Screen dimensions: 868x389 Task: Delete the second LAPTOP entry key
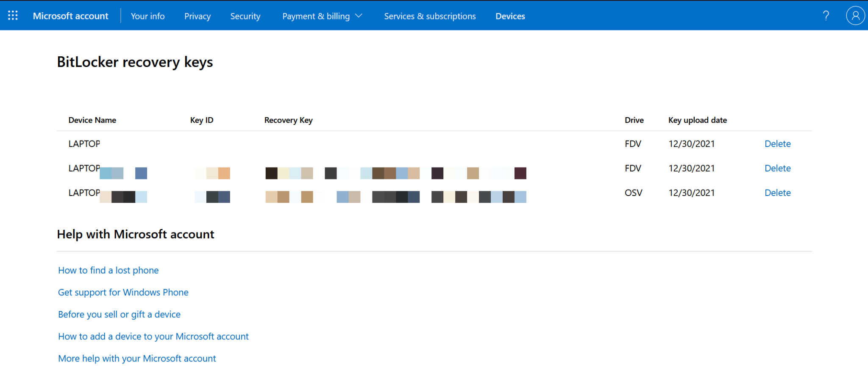click(x=777, y=168)
